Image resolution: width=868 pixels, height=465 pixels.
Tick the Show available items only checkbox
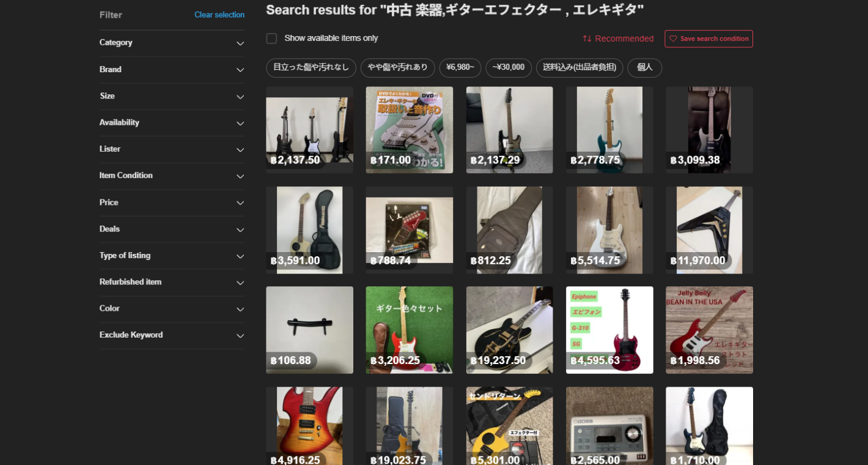coord(271,39)
